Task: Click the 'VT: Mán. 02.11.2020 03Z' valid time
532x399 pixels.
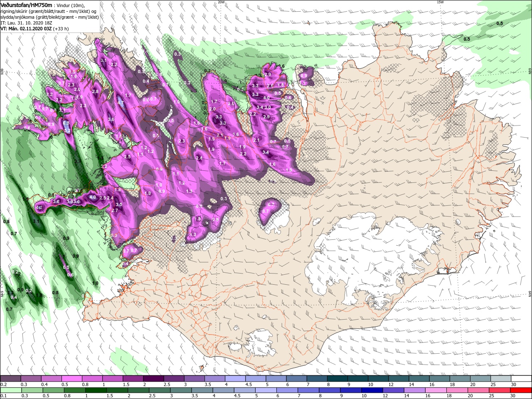Action: coord(26,29)
